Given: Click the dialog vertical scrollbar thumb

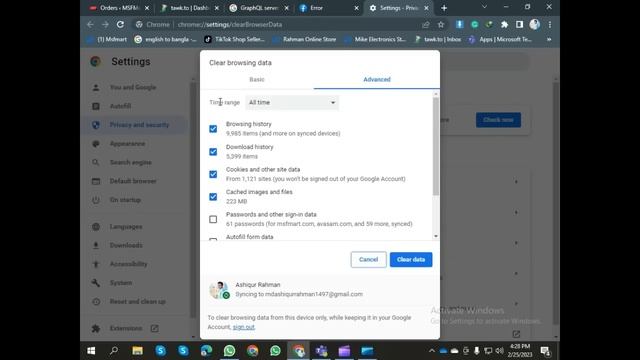Looking at the screenshot, I should pyautogui.click(x=436, y=146).
